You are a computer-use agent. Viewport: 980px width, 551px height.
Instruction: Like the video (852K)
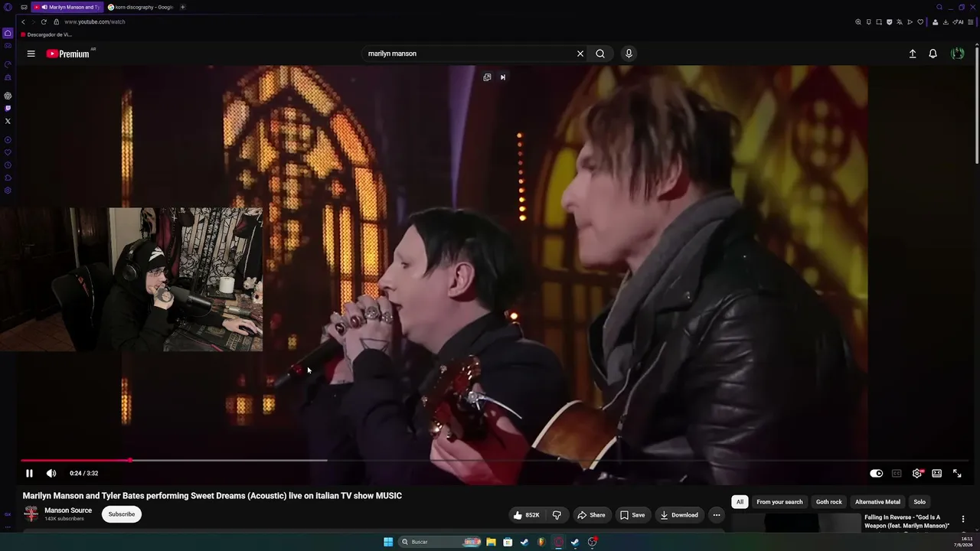527,515
